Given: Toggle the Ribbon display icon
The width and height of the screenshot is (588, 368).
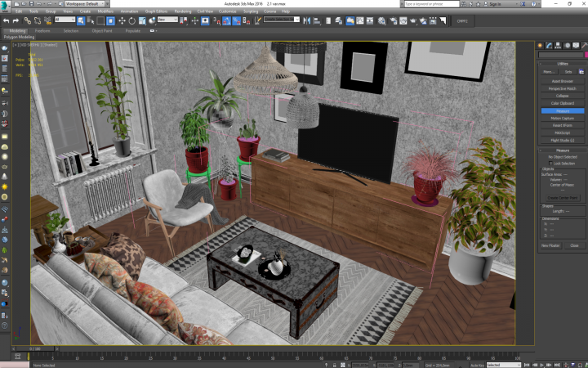Looking at the screenshot, I should click(350, 21).
